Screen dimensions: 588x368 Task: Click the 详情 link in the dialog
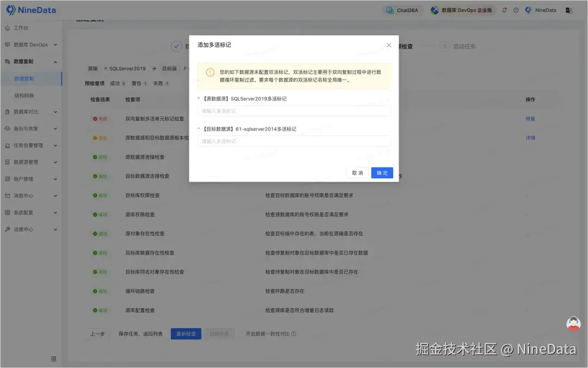tap(530, 138)
